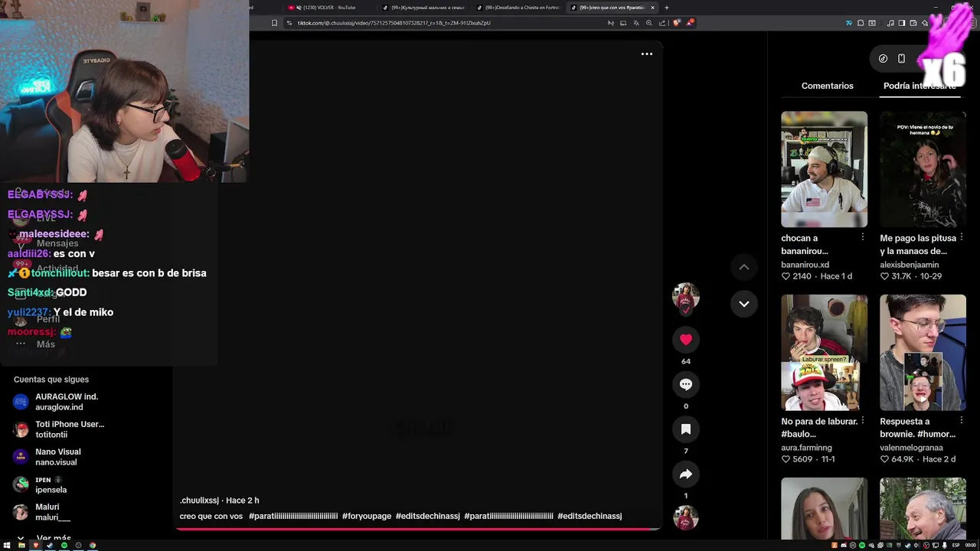Save video with the bookmark icon

tap(685, 429)
